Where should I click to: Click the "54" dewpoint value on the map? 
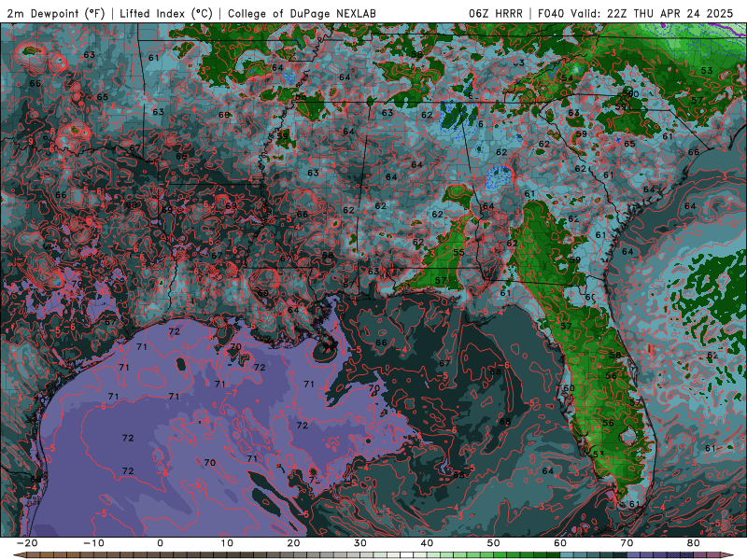(x=567, y=77)
